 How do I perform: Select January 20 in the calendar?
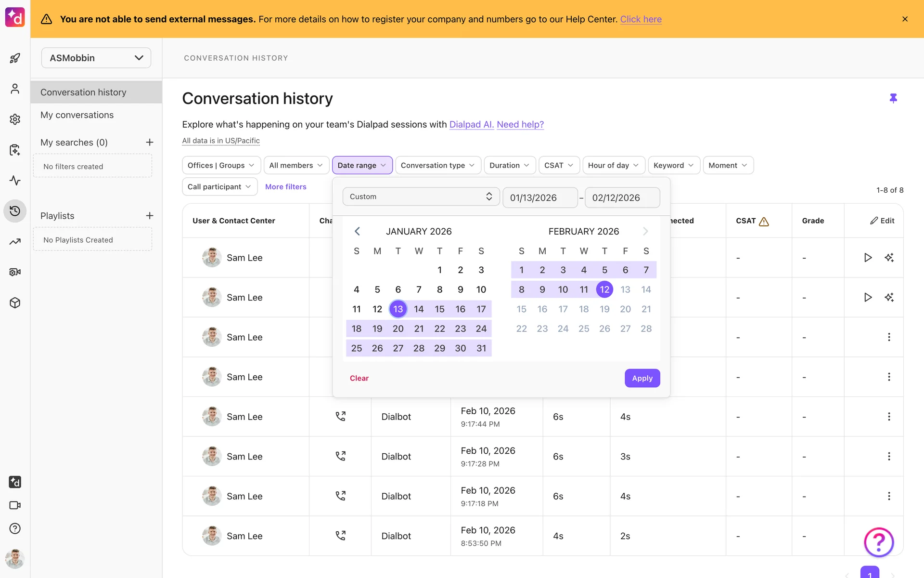(x=398, y=328)
